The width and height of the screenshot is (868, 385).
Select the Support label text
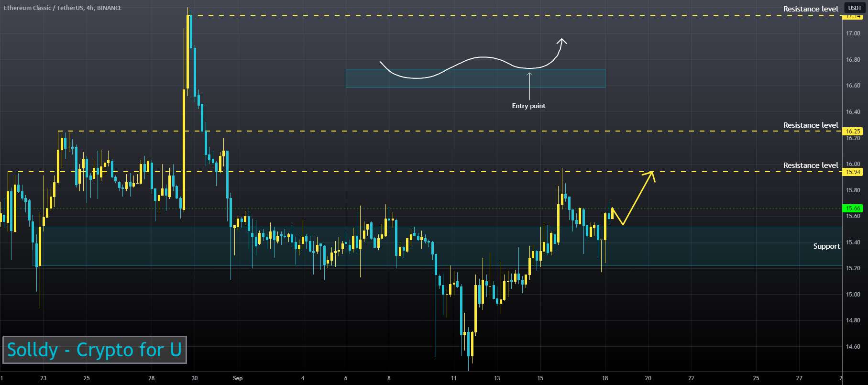point(826,246)
